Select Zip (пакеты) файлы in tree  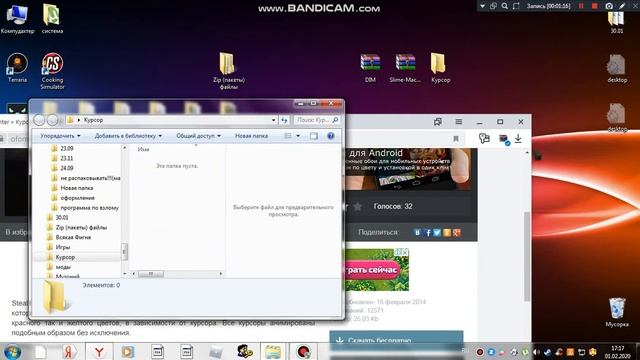click(x=77, y=227)
